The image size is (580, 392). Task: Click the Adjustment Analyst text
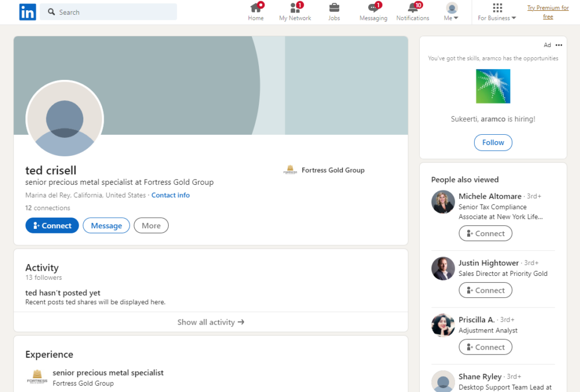click(488, 331)
